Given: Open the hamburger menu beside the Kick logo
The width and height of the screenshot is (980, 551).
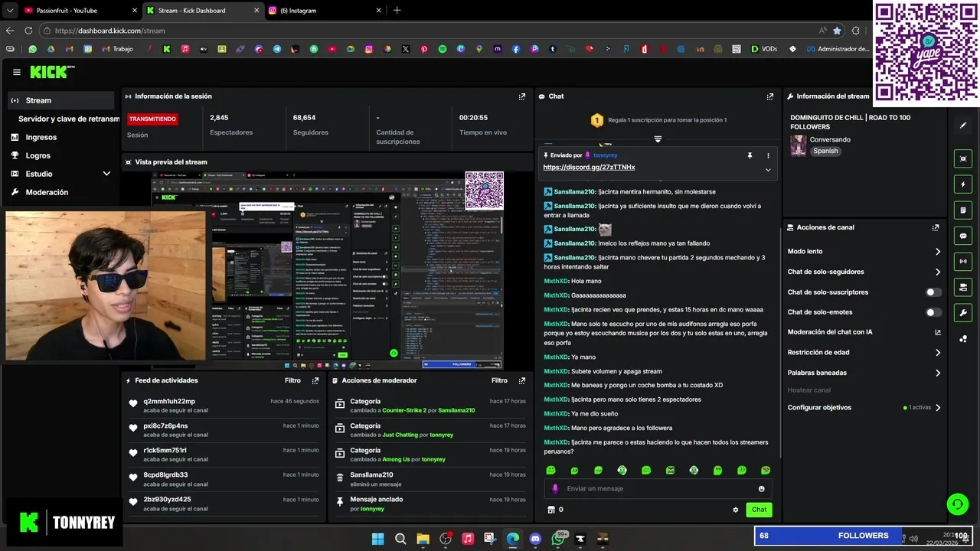Looking at the screenshot, I should coord(17,72).
